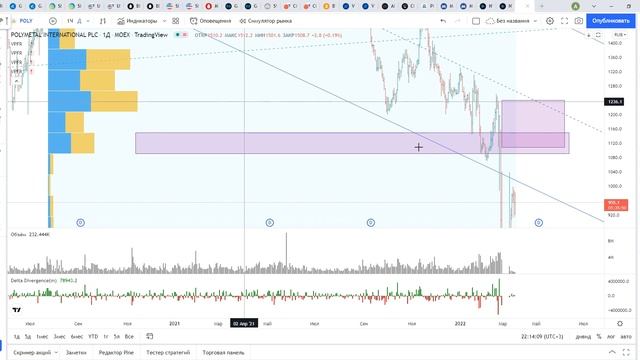The image size is (640, 360).
Task: Click the price scale plus icon
Action: point(589,35)
